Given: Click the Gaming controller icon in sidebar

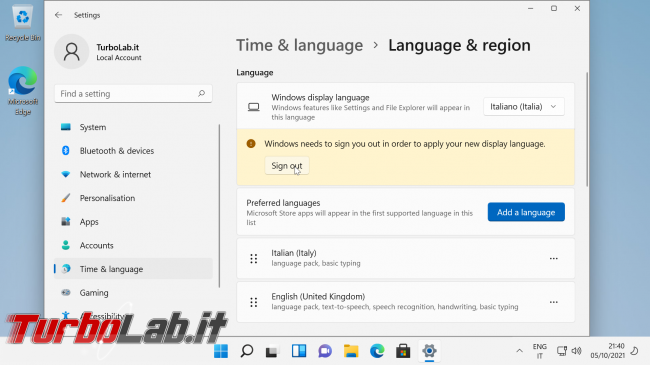Looking at the screenshot, I should [x=65, y=292].
